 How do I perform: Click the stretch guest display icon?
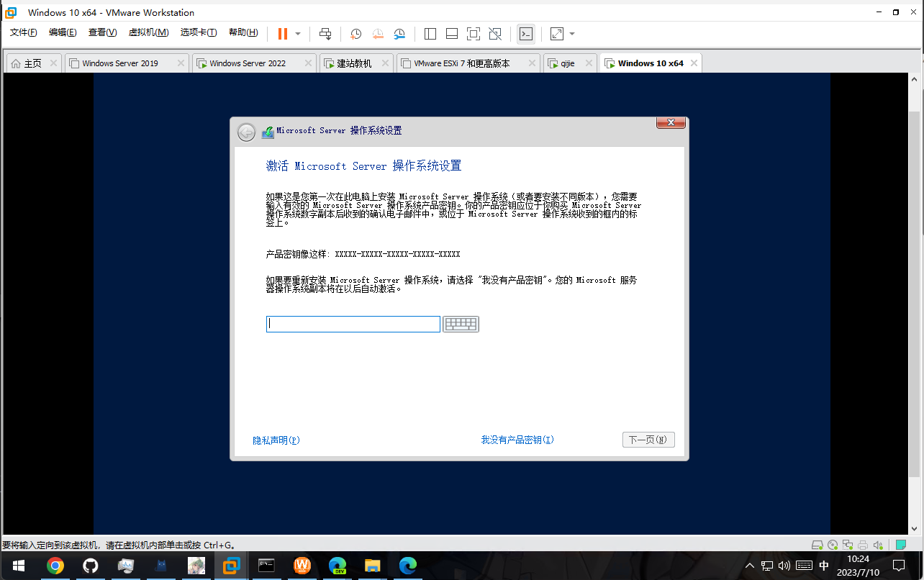point(557,34)
